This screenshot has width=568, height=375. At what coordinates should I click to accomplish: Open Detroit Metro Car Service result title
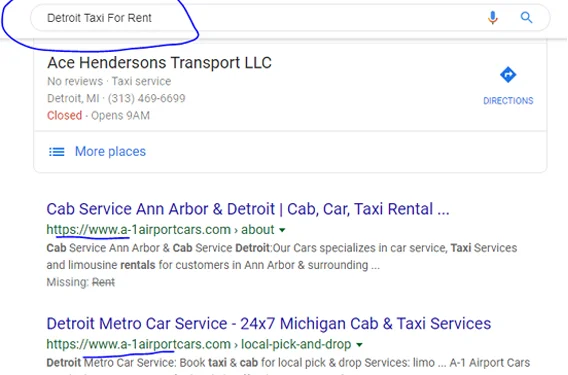(x=269, y=324)
